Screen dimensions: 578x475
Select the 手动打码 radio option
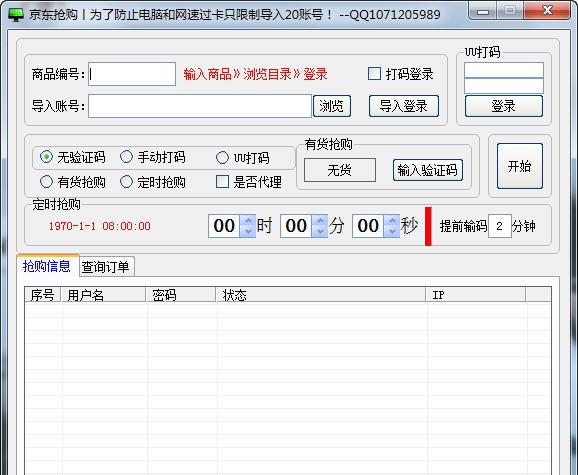(x=126, y=157)
